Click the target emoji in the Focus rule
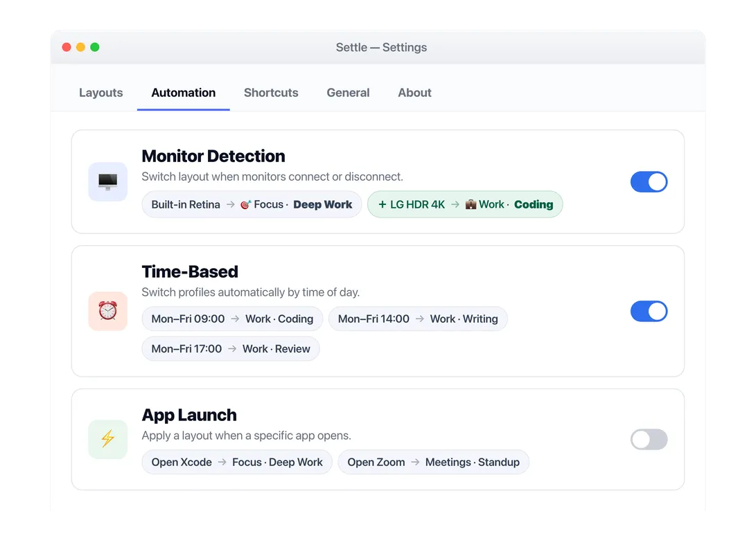The image size is (756, 554). [x=246, y=205]
